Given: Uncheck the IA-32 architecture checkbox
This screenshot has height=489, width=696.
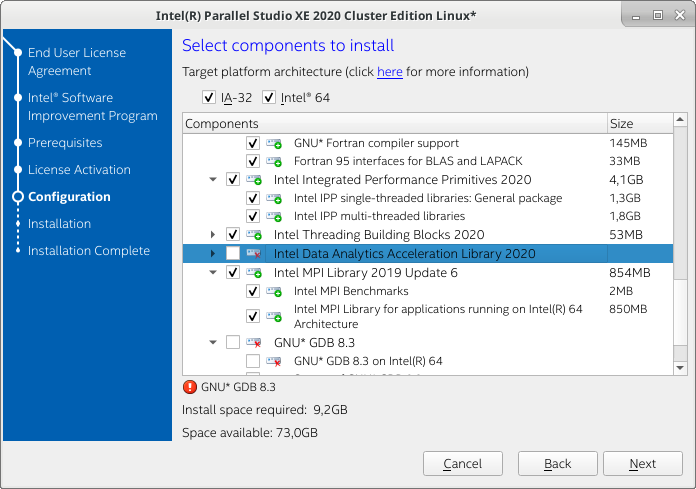Looking at the screenshot, I should coord(209,97).
